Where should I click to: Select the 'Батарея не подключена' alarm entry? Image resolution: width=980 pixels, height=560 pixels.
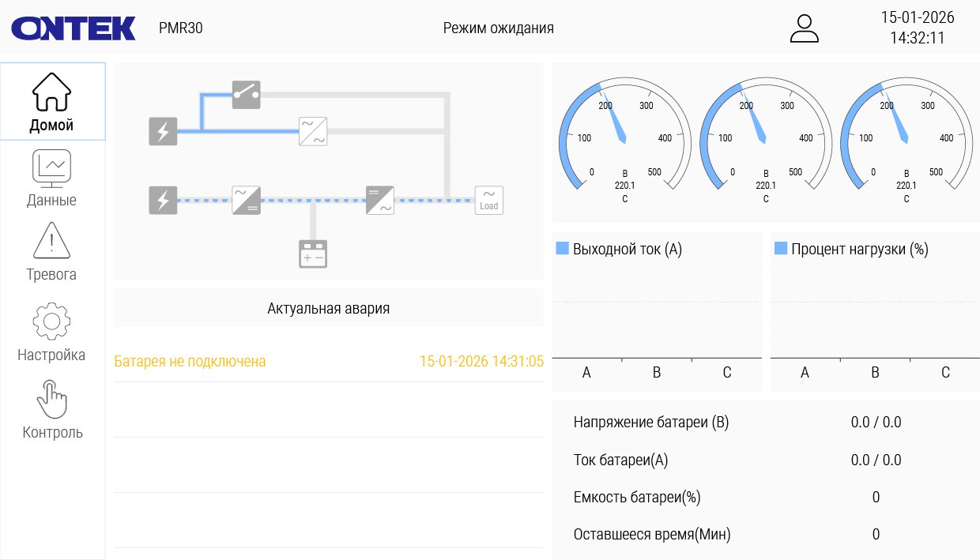pos(190,362)
